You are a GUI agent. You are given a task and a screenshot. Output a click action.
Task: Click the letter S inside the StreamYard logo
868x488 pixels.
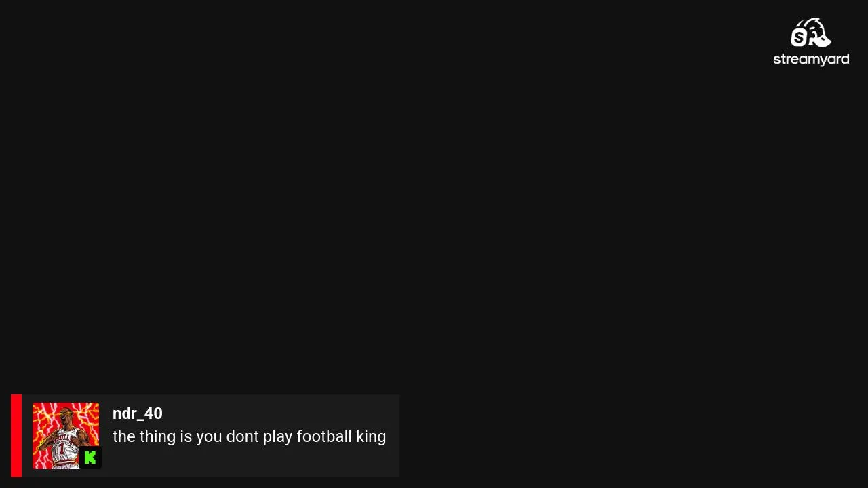click(800, 37)
